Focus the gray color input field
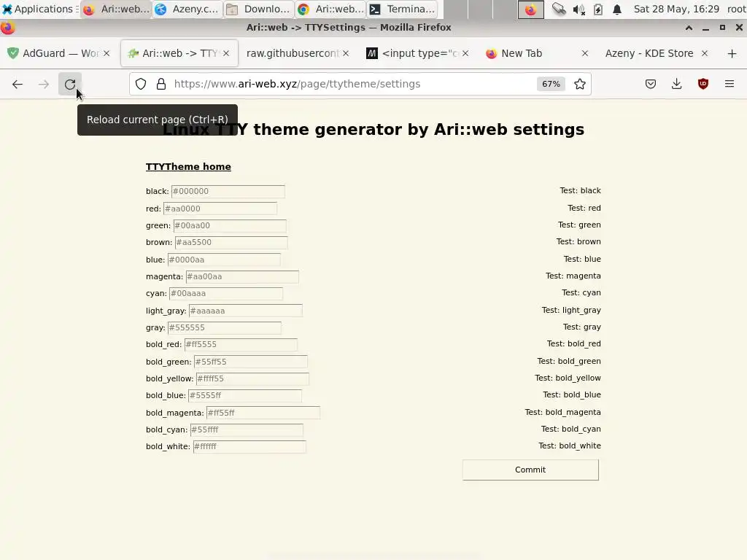 [225, 327]
